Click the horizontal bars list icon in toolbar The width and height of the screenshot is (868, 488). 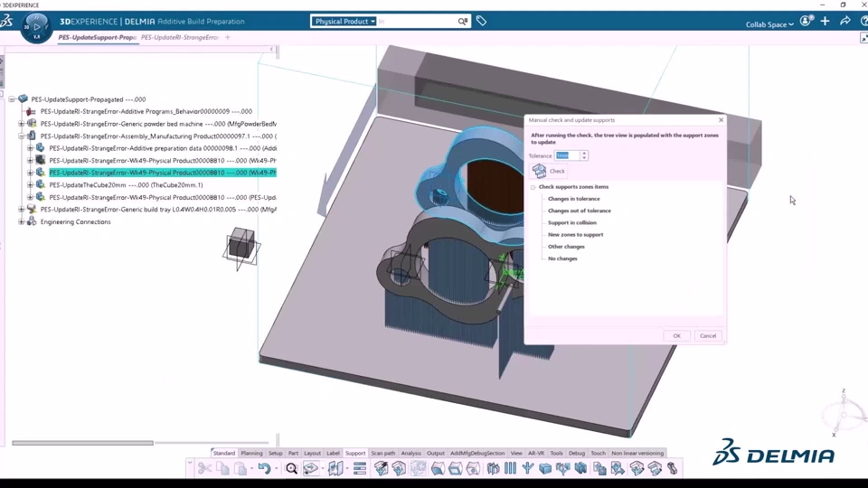click(360, 469)
